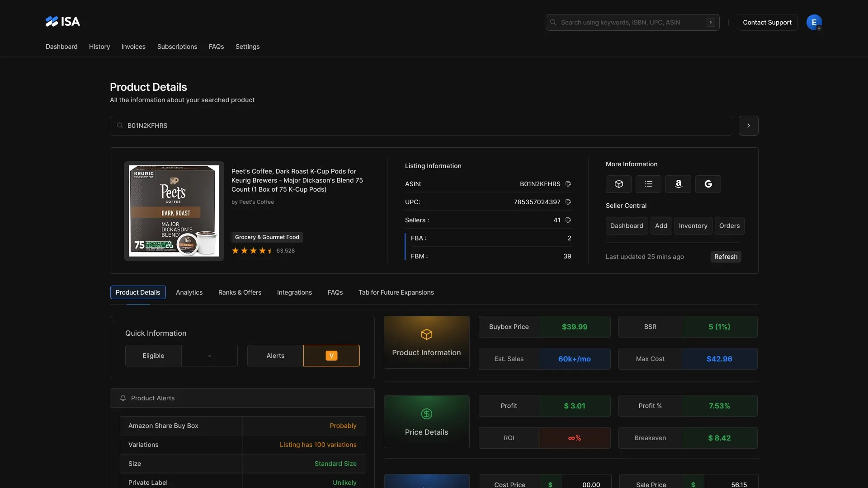Viewport: 868px width, 488px height.
Task: Toggle the orange V alerts indicator
Action: pos(331,356)
